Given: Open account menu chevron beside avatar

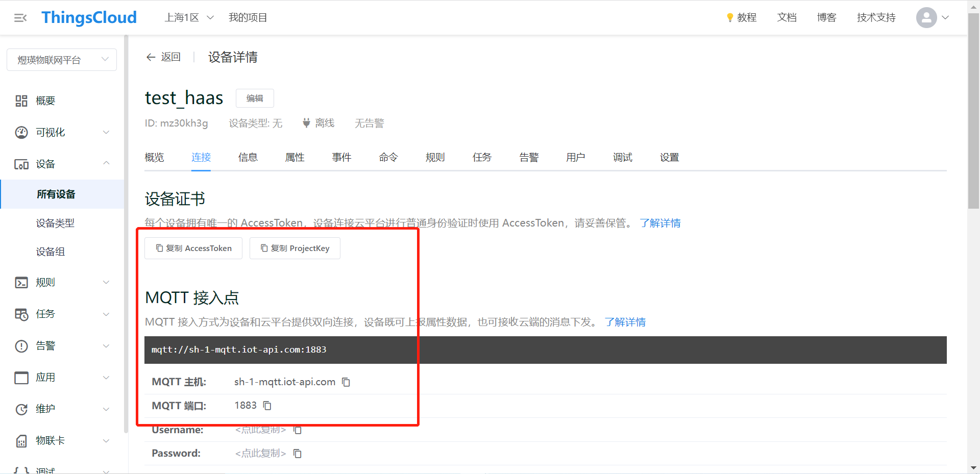Looking at the screenshot, I should point(945,18).
